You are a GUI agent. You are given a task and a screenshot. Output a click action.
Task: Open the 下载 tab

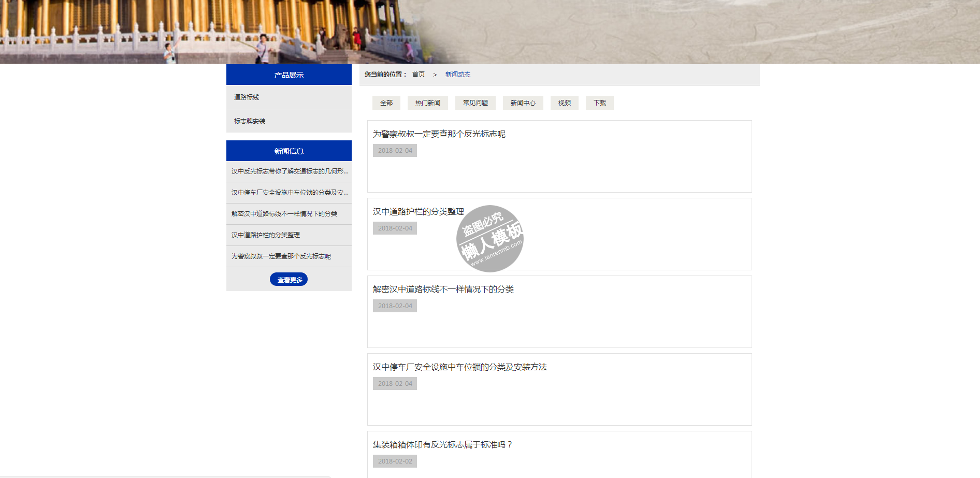599,103
